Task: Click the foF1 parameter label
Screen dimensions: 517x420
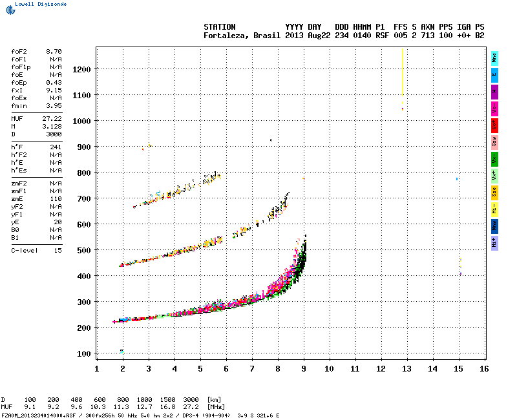Action: tap(19, 59)
